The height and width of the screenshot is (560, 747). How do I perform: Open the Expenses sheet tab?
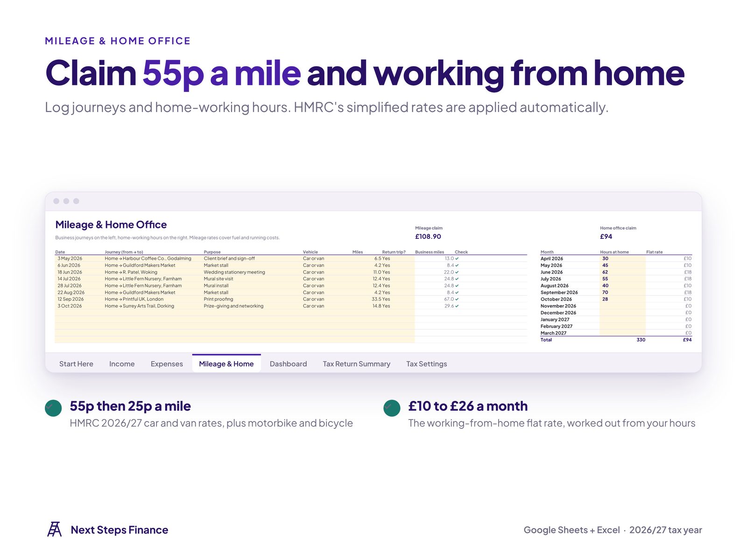pos(167,364)
